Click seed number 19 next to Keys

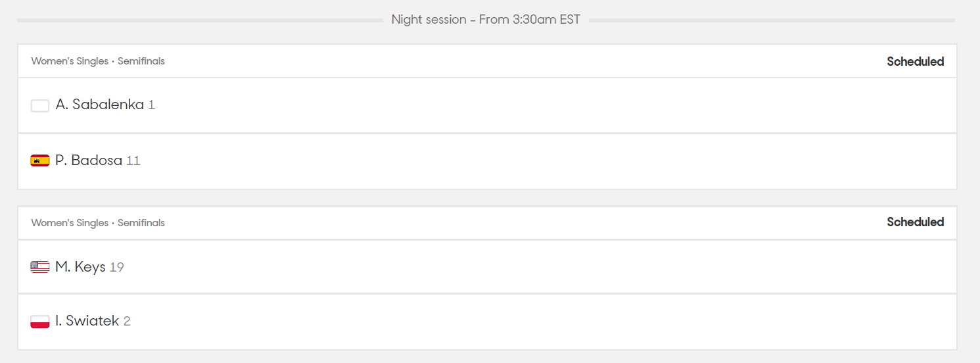pyautogui.click(x=116, y=268)
